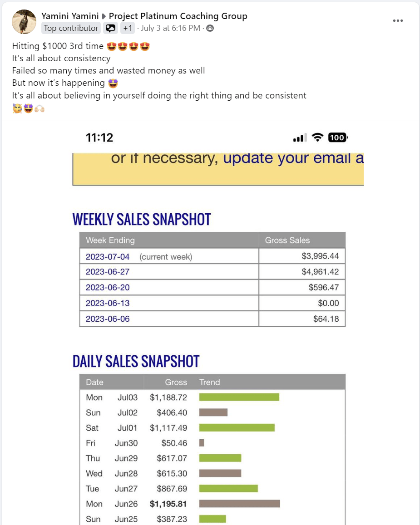Click the Weekly Sales Snapshot heading
Screen dimensions: 420x525
coord(142,219)
